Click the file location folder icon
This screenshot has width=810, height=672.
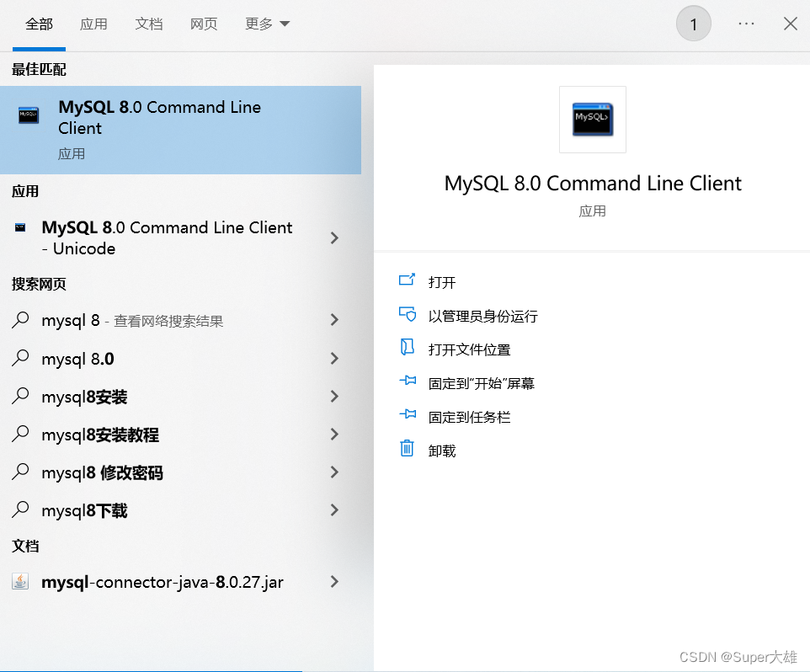[407, 347]
